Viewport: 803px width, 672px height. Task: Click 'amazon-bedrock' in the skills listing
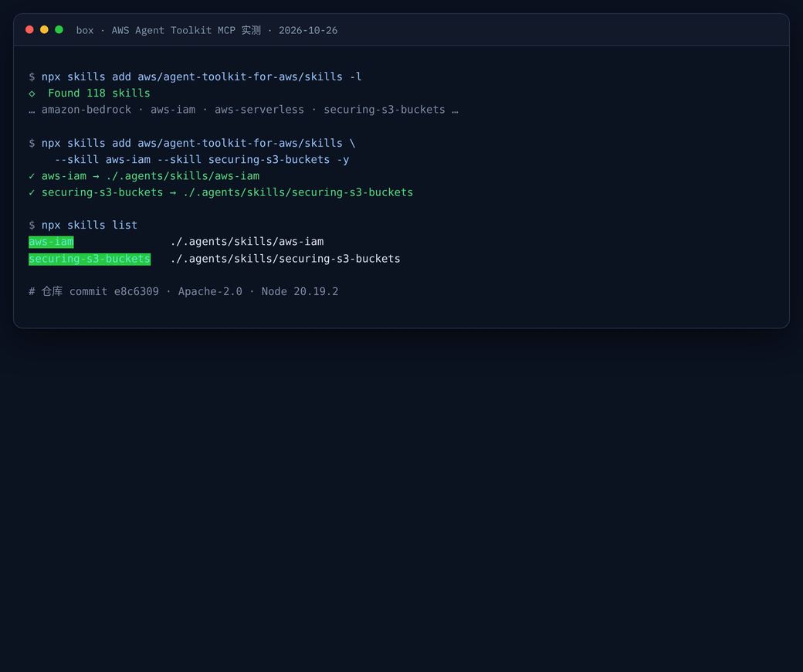pos(86,110)
